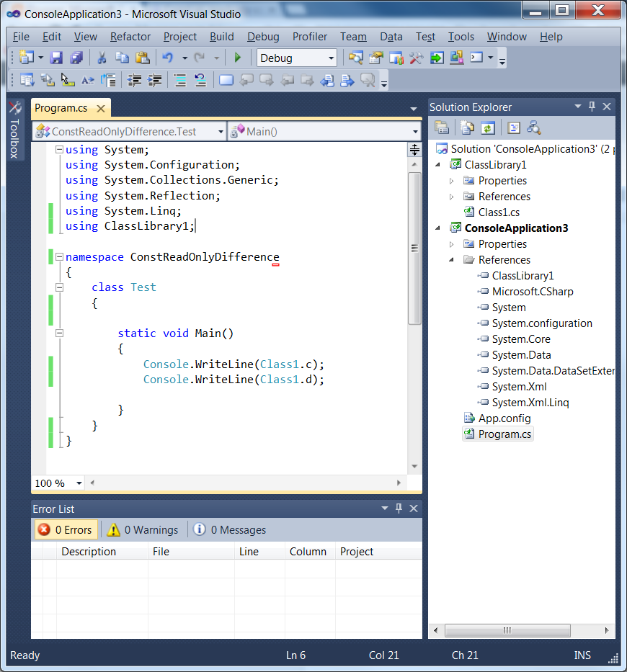The width and height of the screenshot is (627, 672).
Task: Toggle auto-hide pin on Solution Explorer
Action: (592, 107)
